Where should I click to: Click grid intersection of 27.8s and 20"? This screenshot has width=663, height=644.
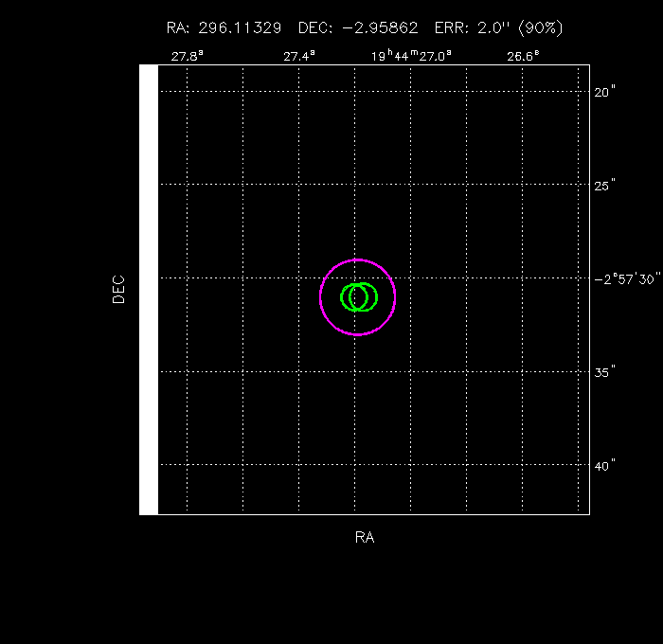(187, 92)
